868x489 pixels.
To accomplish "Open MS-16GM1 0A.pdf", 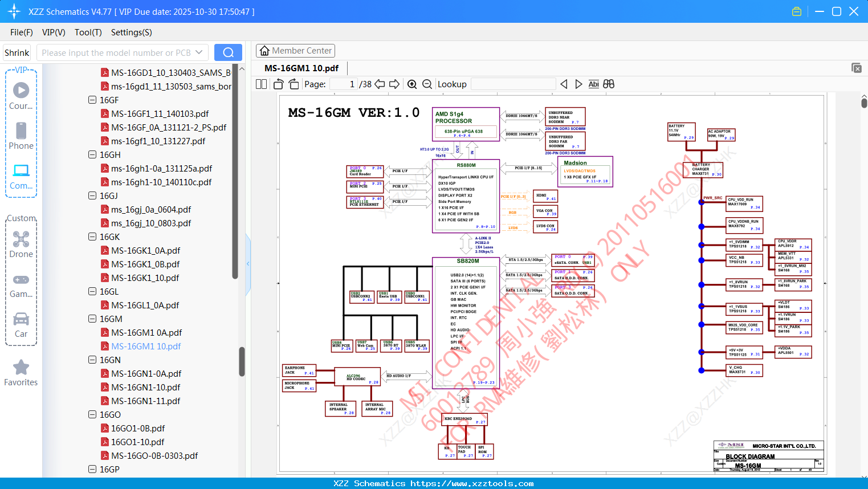I will [x=146, y=332].
